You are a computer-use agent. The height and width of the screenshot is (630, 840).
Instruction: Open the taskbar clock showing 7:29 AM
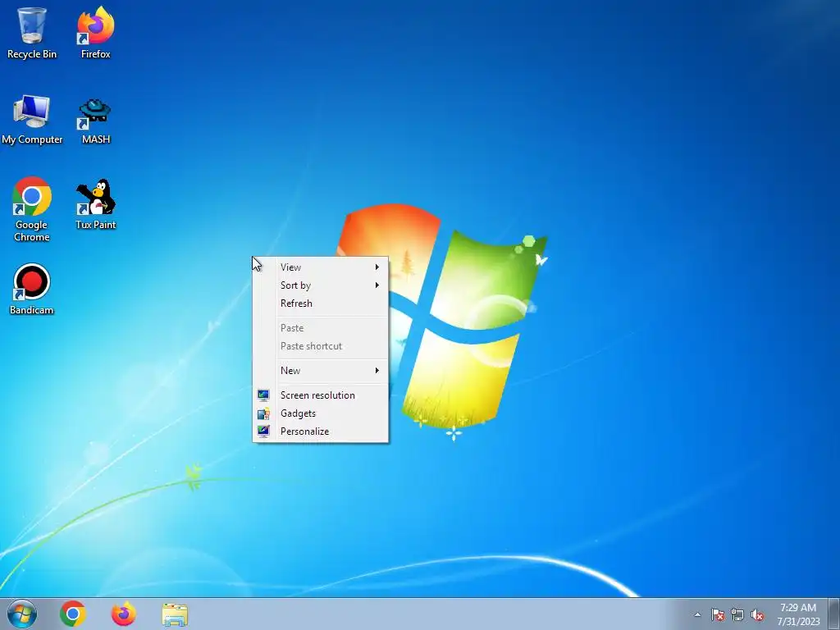[797, 608]
